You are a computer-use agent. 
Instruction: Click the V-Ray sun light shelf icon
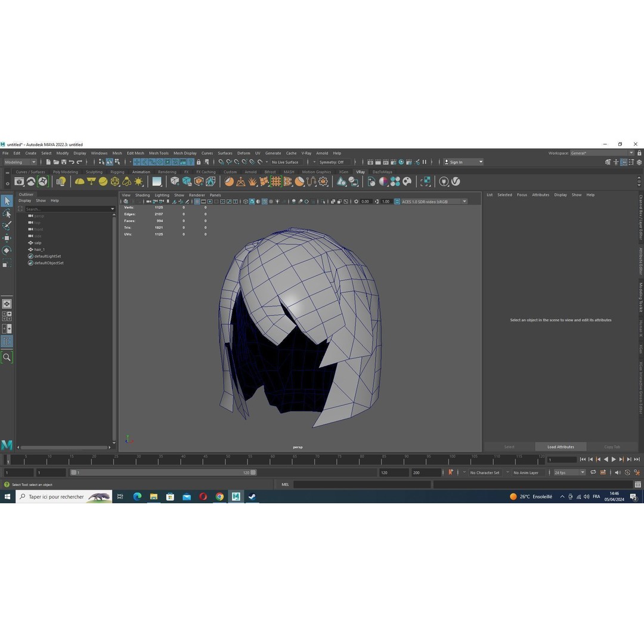(138, 181)
